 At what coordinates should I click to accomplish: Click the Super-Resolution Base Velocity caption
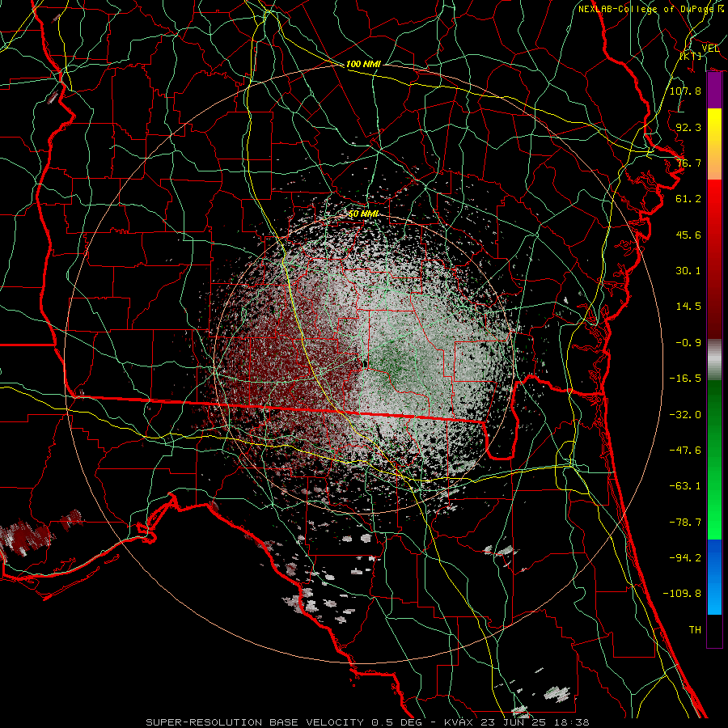pyautogui.click(x=366, y=722)
